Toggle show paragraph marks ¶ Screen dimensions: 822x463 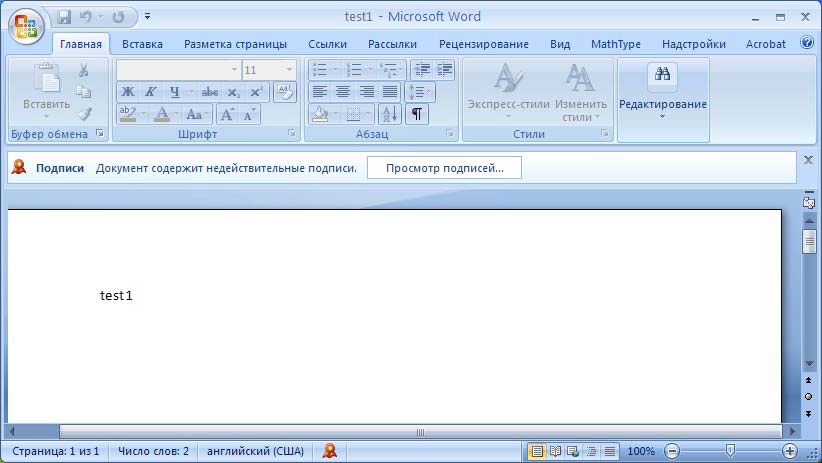pyautogui.click(x=417, y=114)
